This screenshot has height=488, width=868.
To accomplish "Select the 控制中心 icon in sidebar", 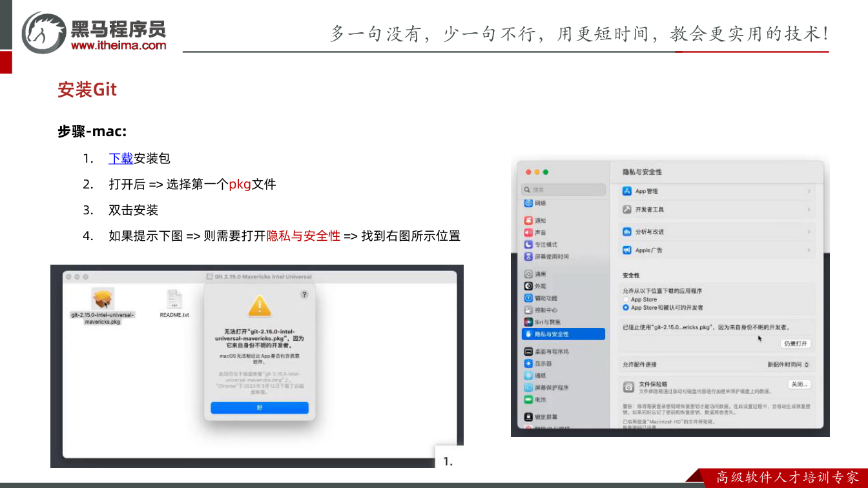I will [528, 310].
